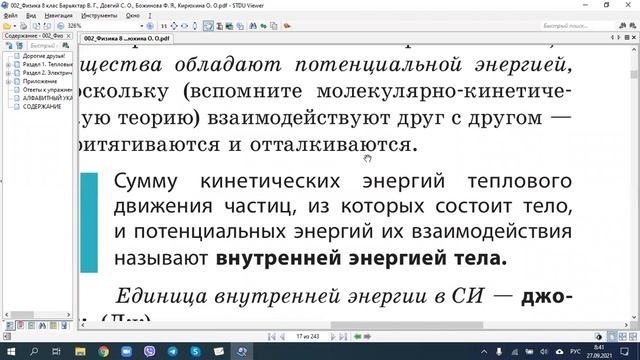Open the 326% zoom level dropdown
Screen dimensions: 640x360
coord(142,26)
